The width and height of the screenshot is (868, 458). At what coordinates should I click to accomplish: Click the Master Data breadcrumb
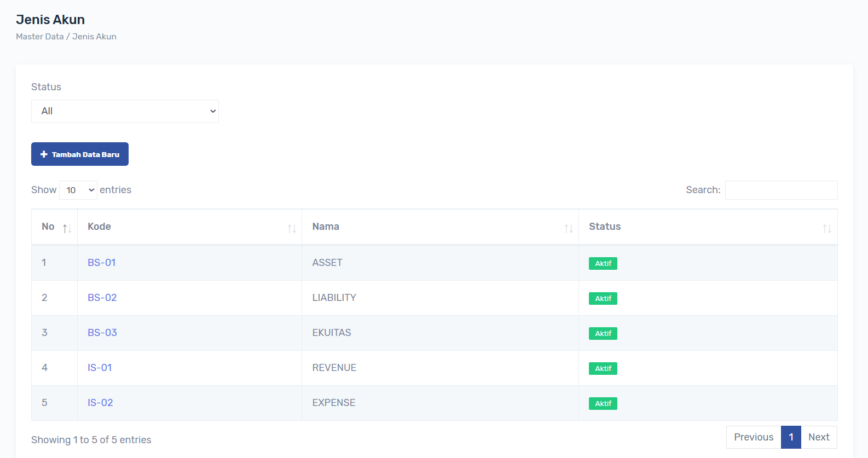(x=39, y=37)
